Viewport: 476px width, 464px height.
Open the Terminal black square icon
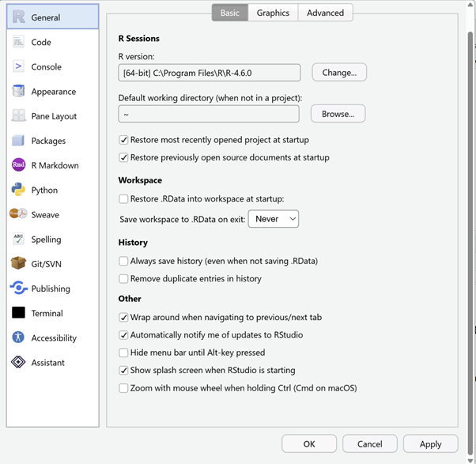pyautogui.click(x=18, y=313)
